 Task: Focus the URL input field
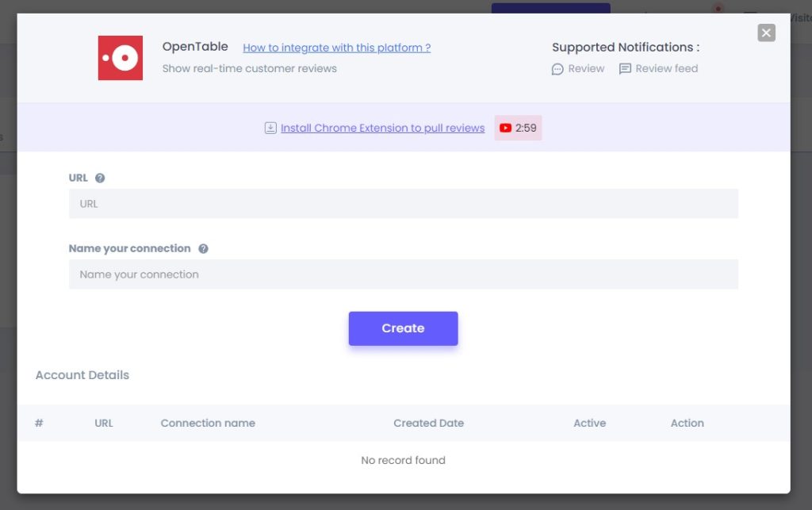coord(404,204)
